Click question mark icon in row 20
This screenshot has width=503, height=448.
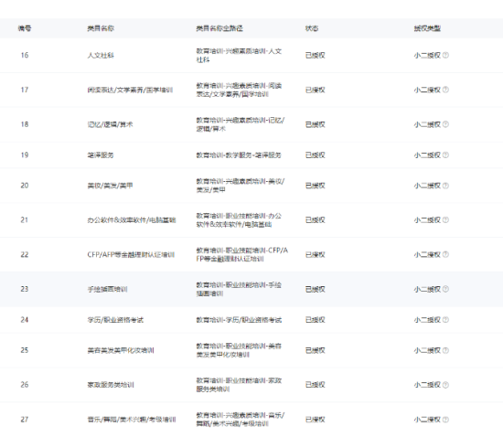445,186
